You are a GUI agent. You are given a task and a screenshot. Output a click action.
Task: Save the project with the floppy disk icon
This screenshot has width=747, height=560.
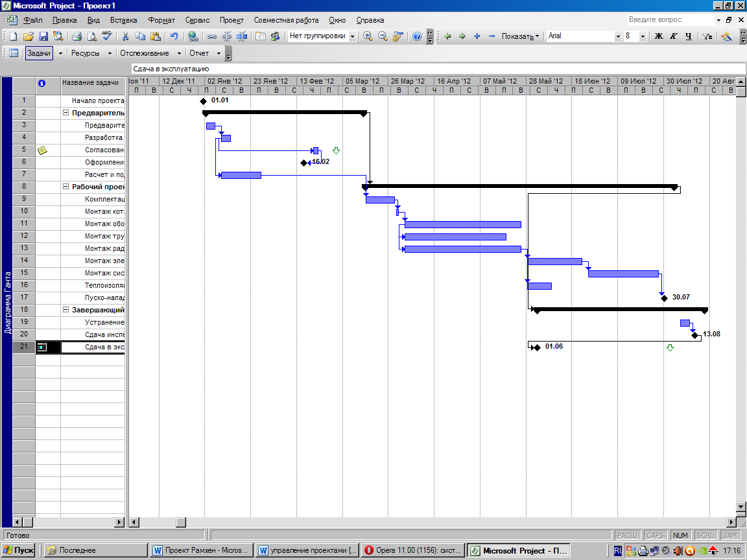(x=43, y=36)
